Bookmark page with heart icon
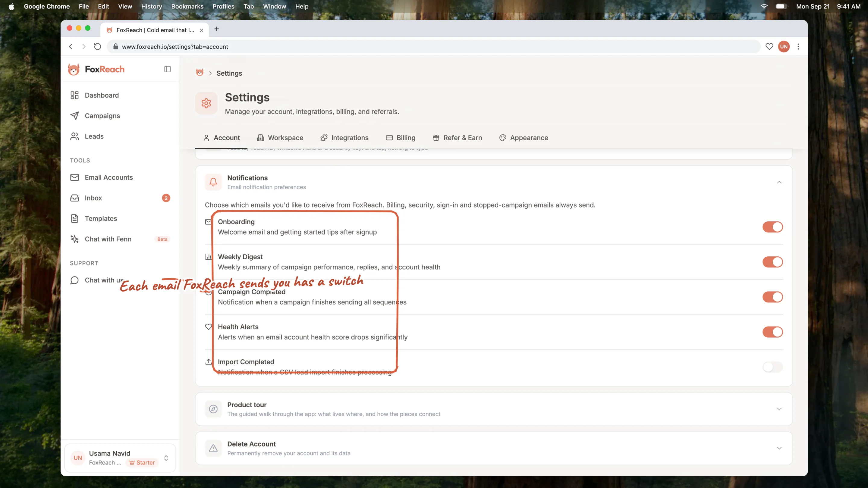Viewport: 868px width, 488px height. 769,46
